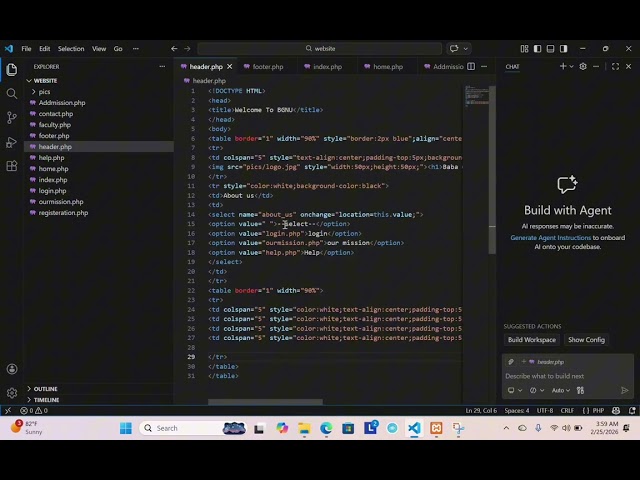This screenshot has width=640, height=480.
Task: Attach context with the paperclip icon
Action: coord(511,362)
